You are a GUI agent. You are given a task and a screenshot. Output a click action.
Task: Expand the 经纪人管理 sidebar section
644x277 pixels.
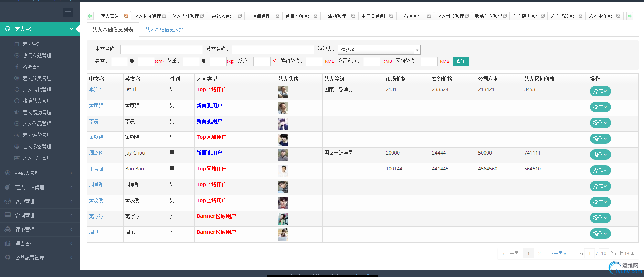click(40, 173)
